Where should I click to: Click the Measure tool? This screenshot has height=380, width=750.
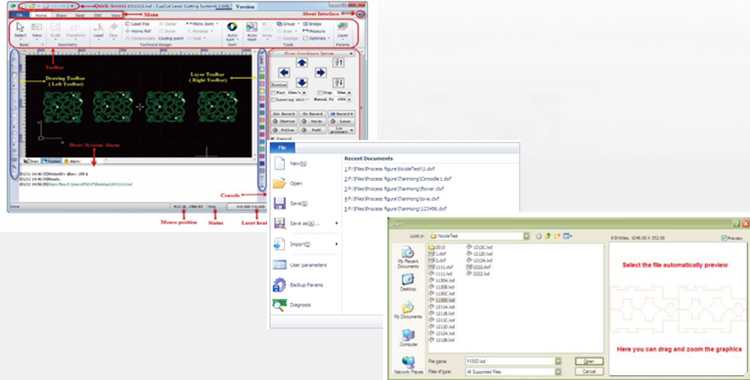coord(314,31)
